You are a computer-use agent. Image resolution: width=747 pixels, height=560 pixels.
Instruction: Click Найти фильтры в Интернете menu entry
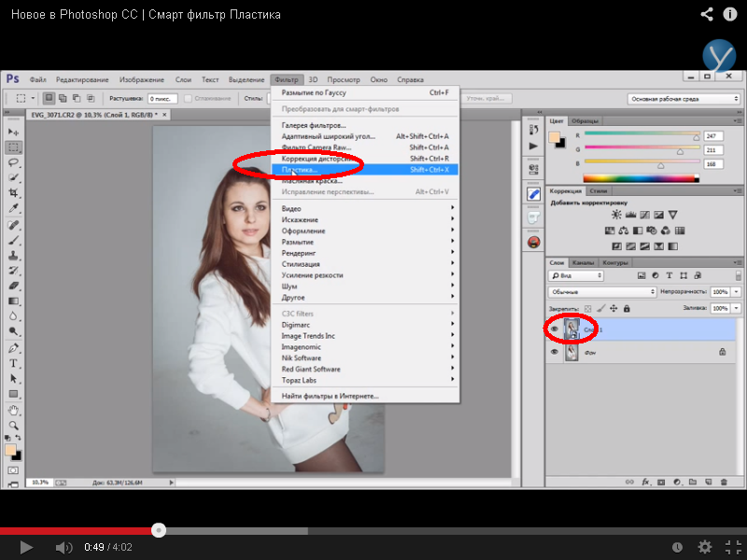point(331,396)
